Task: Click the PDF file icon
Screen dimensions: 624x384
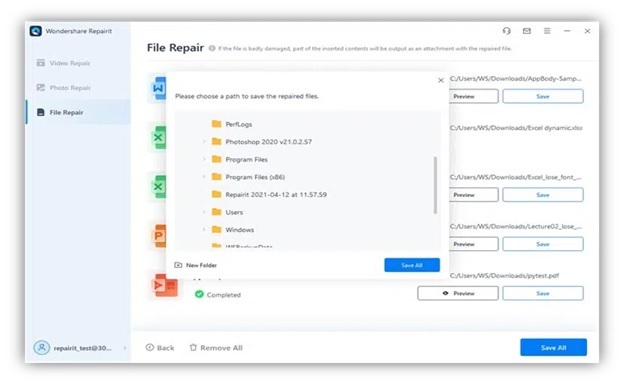Action: (x=164, y=285)
